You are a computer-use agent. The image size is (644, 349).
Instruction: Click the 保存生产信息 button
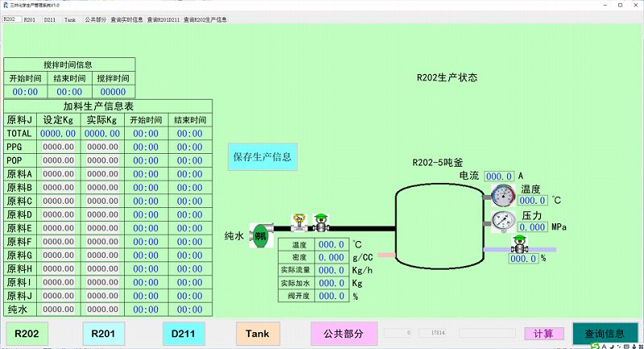(x=262, y=156)
